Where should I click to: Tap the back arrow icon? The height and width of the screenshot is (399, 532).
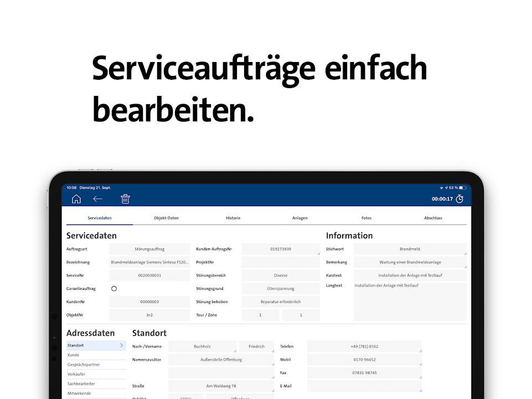point(98,199)
